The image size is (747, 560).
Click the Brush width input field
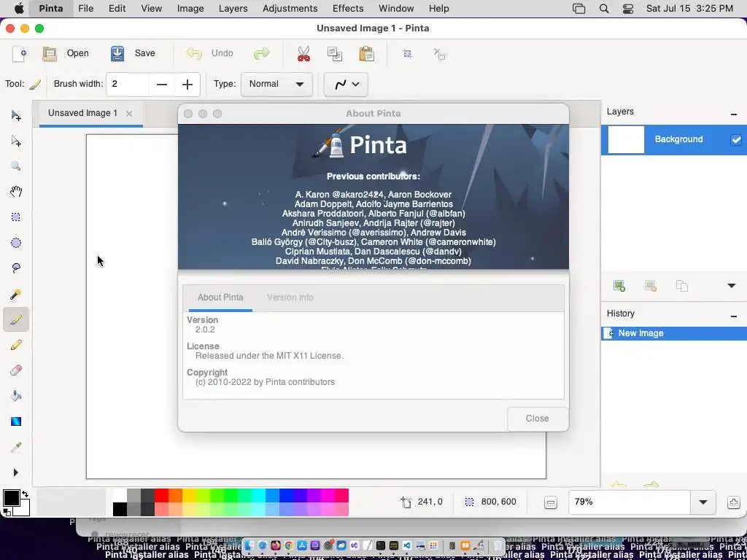[128, 85]
